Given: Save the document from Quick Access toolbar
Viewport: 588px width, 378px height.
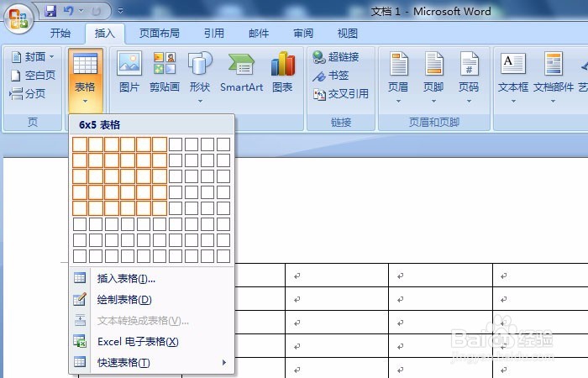Looking at the screenshot, I should pos(50,11).
